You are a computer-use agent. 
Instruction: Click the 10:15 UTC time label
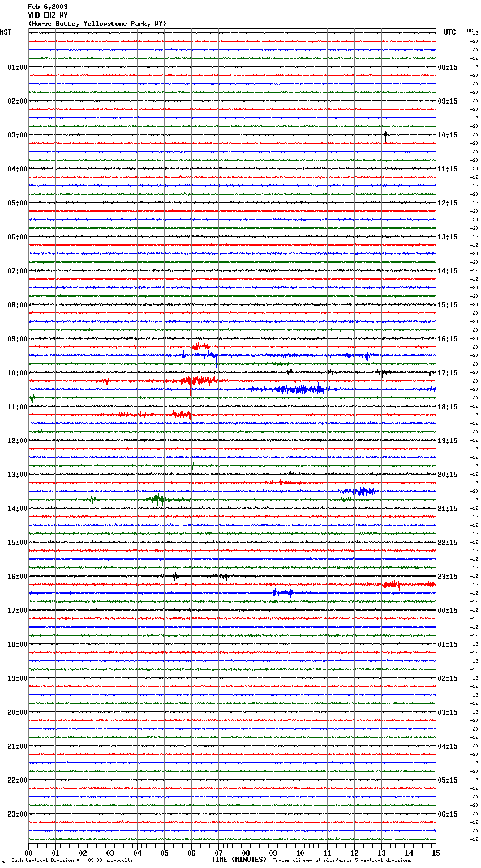[448, 135]
